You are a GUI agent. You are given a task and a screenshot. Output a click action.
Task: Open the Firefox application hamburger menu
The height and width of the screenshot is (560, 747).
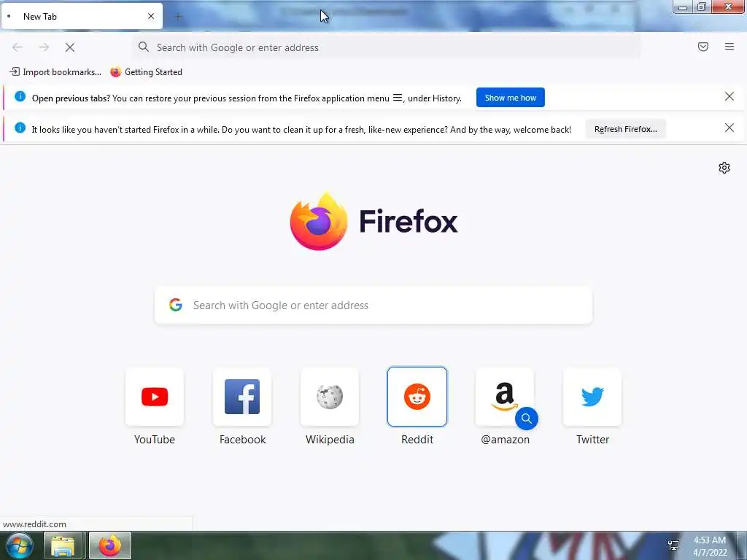coord(729,47)
